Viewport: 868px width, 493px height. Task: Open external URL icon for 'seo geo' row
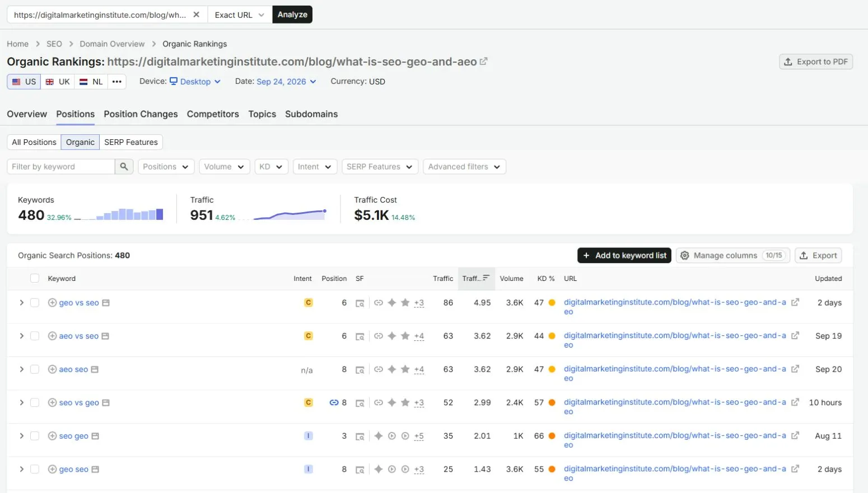[x=795, y=435]
